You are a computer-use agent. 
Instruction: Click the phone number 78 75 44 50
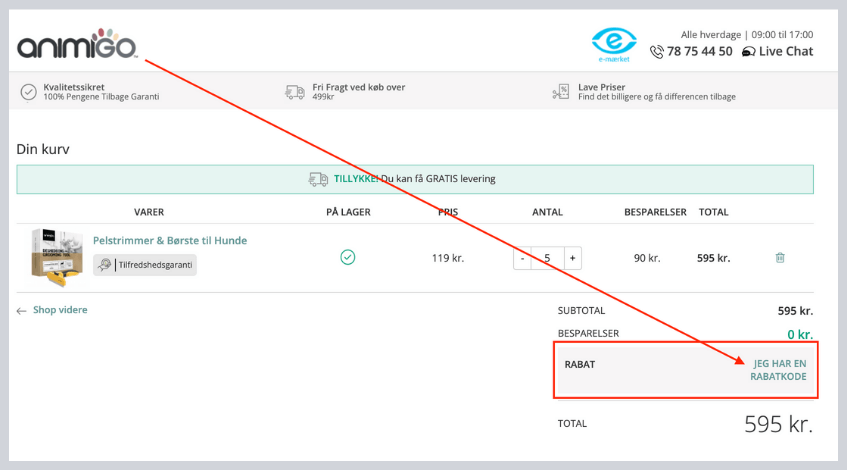point(700,52)
